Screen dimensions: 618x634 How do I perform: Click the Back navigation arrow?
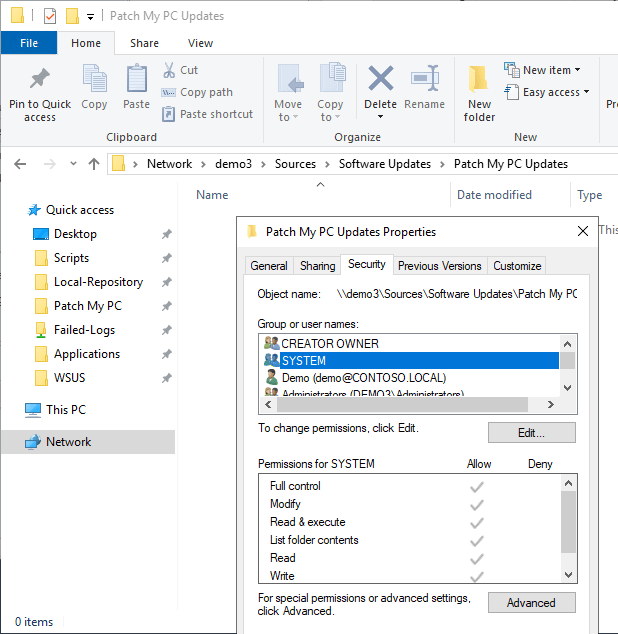tap(20, 164)
